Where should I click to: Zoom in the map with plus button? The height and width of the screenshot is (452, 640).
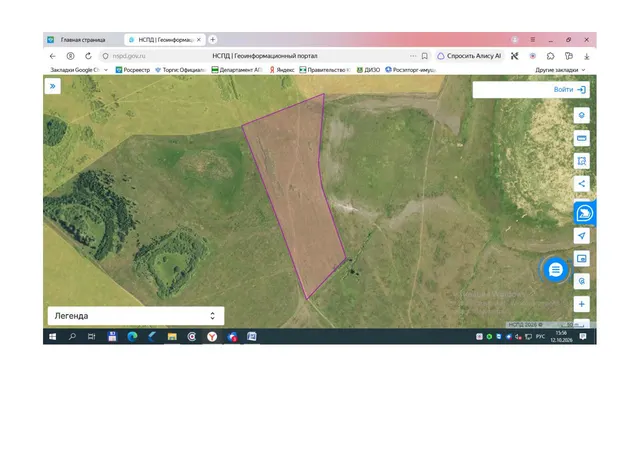(x=582, y=304)
